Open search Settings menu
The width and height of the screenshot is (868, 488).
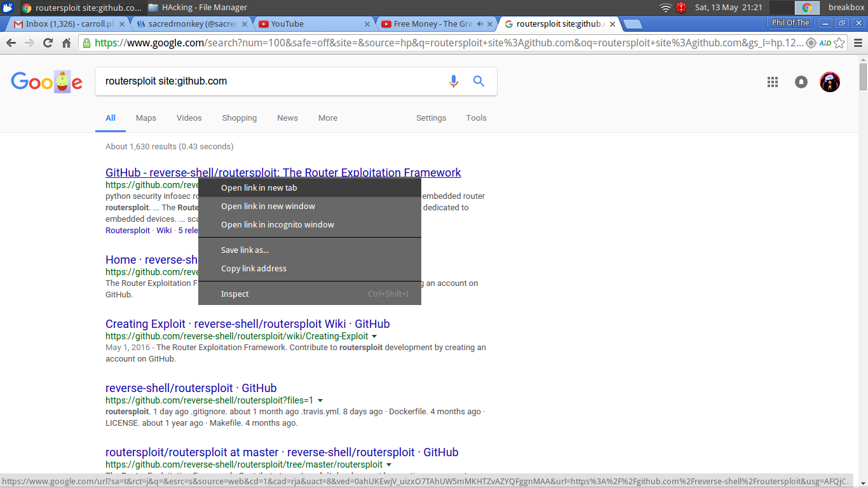[x=431, y=118]
